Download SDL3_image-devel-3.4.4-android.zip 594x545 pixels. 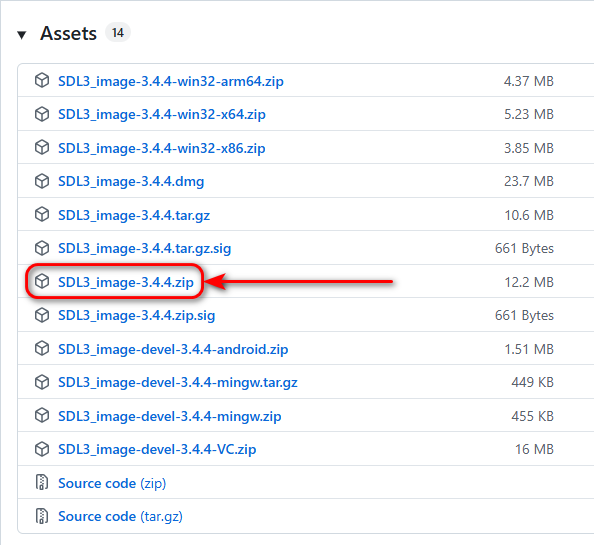[173, 349]
